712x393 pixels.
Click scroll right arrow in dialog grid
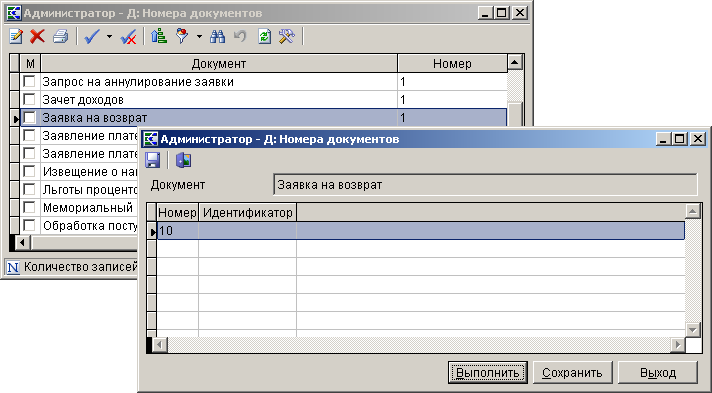[x=677, y=345]
